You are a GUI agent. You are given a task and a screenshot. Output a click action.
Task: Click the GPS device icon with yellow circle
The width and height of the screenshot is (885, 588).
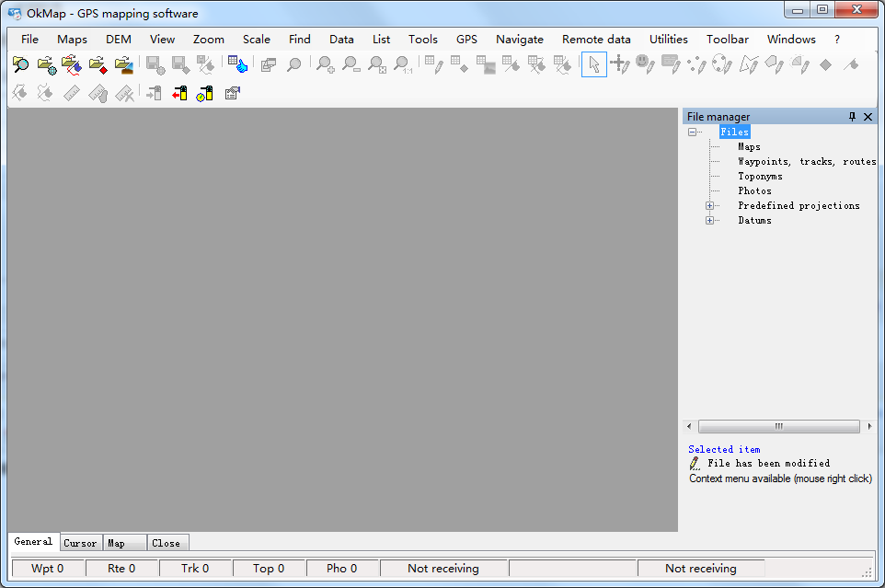(204, 93)
